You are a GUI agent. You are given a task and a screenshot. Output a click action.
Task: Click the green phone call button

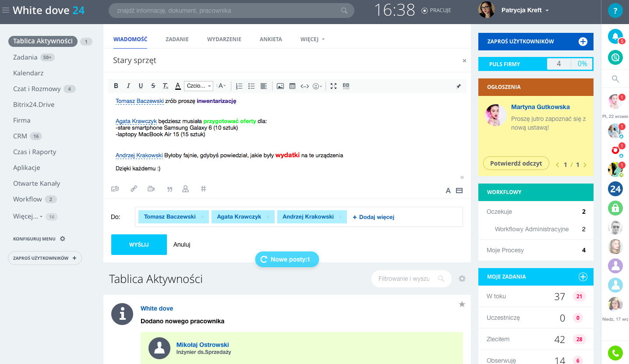[x=615, y=353]
